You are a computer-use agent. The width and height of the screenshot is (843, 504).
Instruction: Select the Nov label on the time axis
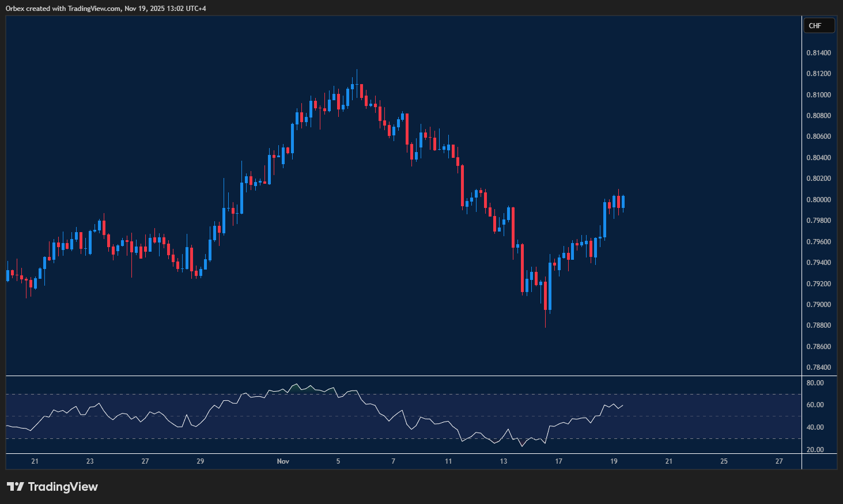point(283,461)
